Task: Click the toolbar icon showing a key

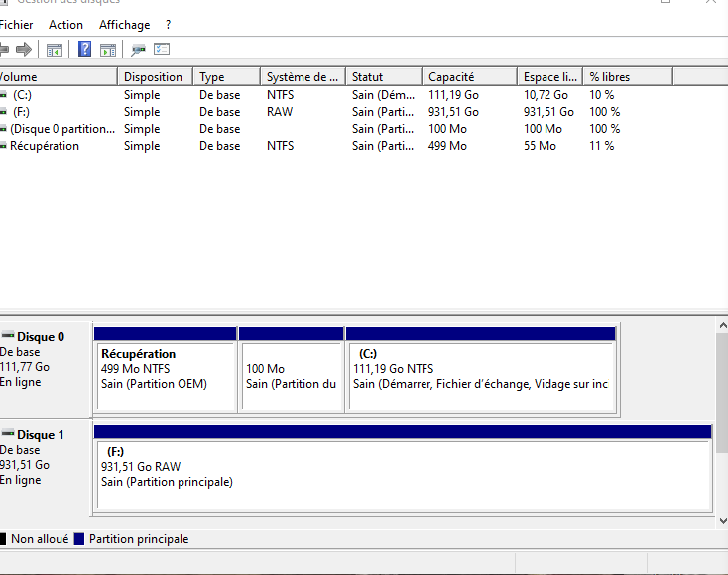Action: (139, 49)
